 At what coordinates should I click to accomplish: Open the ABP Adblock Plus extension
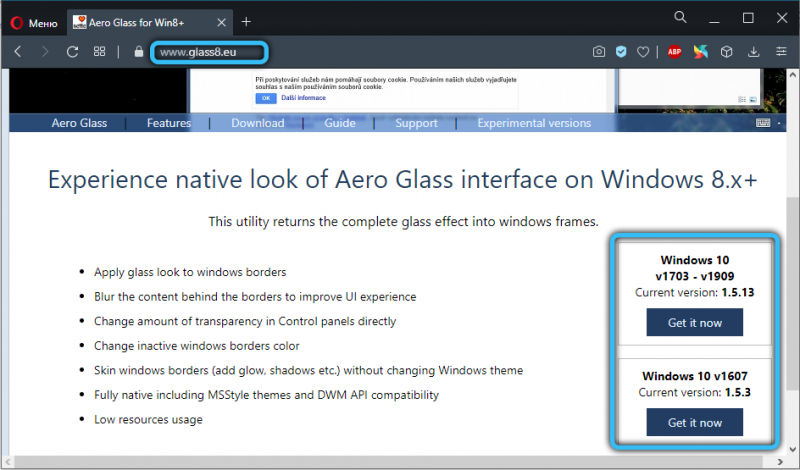tap(674, 52)
